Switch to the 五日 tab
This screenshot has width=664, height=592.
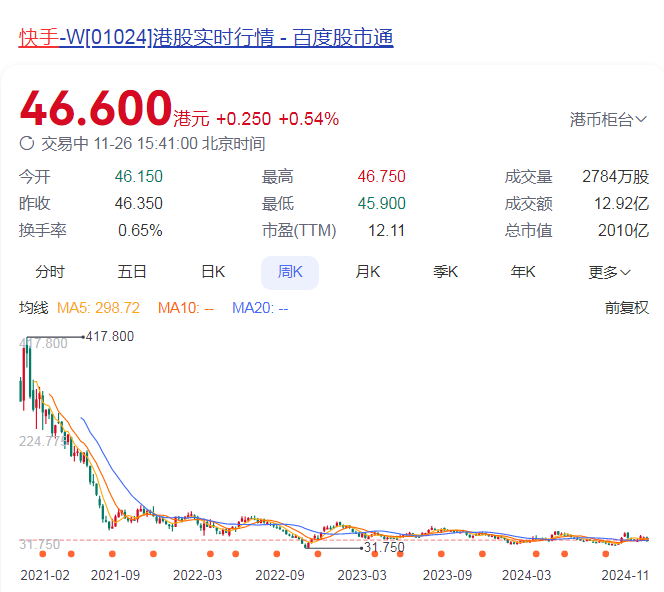[132, 272]
